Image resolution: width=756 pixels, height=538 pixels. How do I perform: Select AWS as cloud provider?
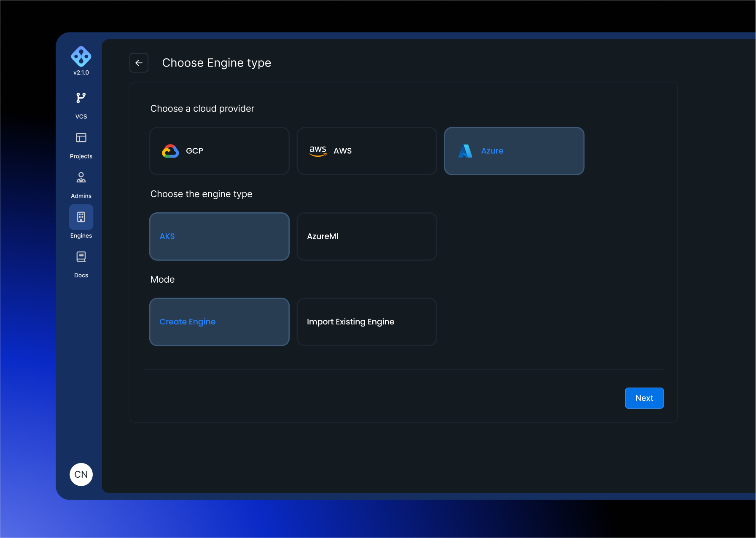pyautogui.click(x=367, y=151)
